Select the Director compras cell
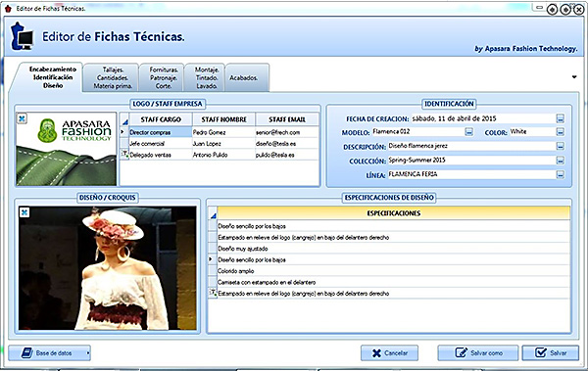Screen dimensions: 588x371 161,132
